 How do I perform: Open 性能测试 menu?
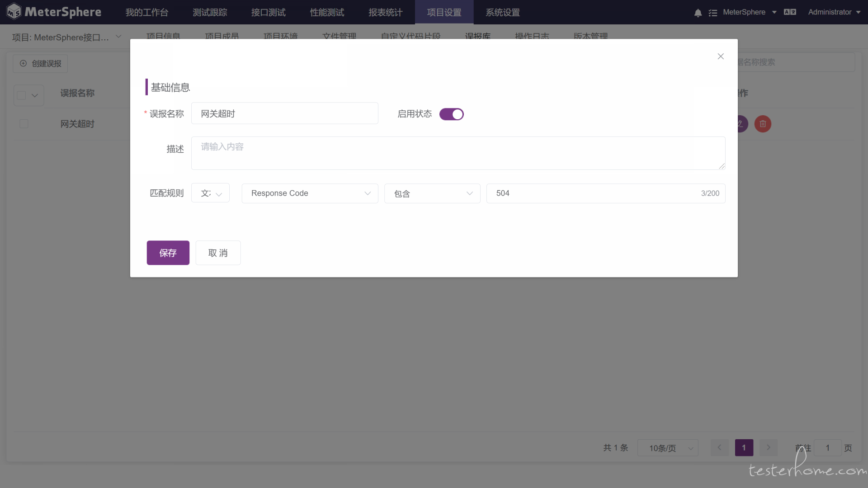click(327, 12)
